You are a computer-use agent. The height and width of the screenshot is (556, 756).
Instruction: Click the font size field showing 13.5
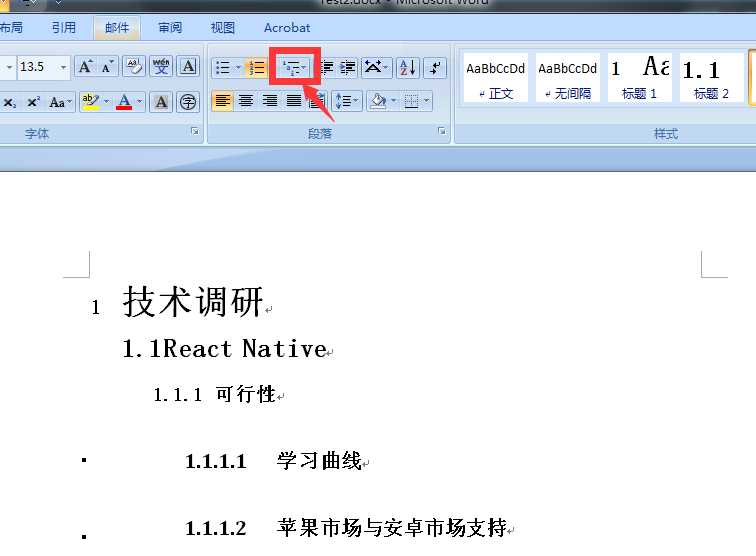[37, 67]
